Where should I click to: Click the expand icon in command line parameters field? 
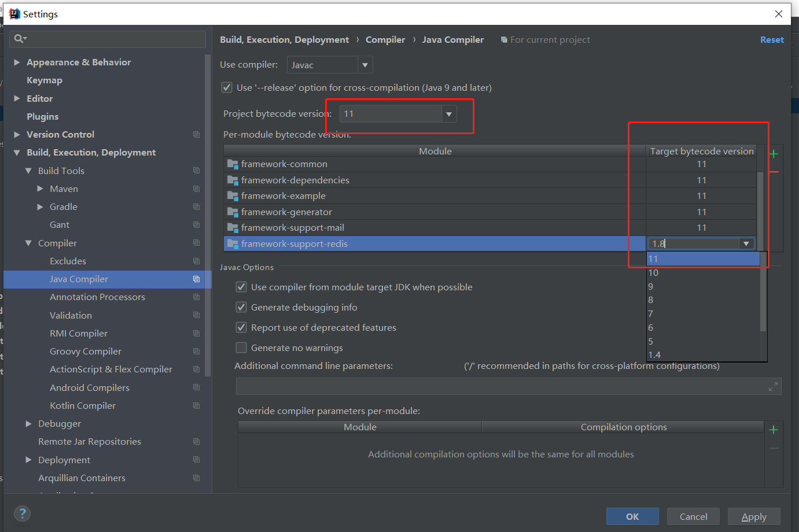773,386
